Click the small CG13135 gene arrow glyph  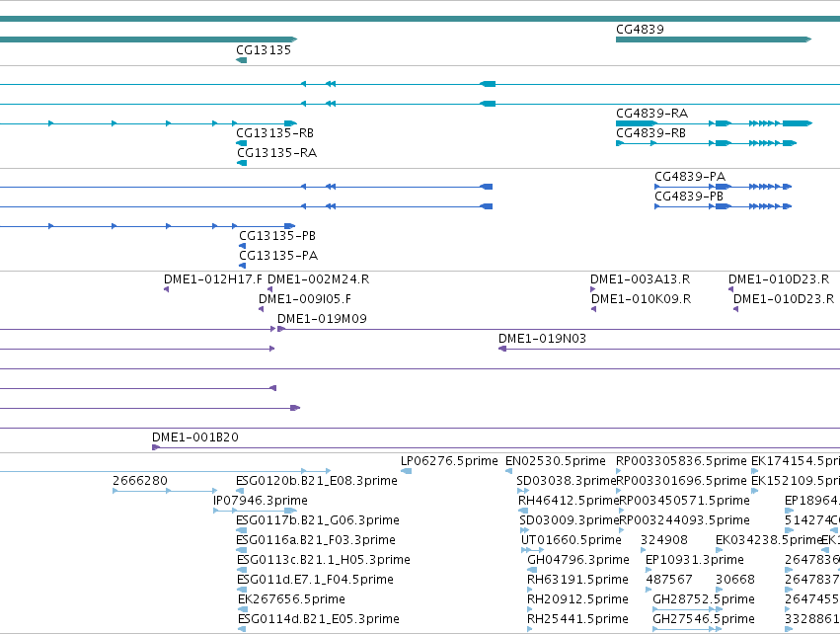click(241, 60)
